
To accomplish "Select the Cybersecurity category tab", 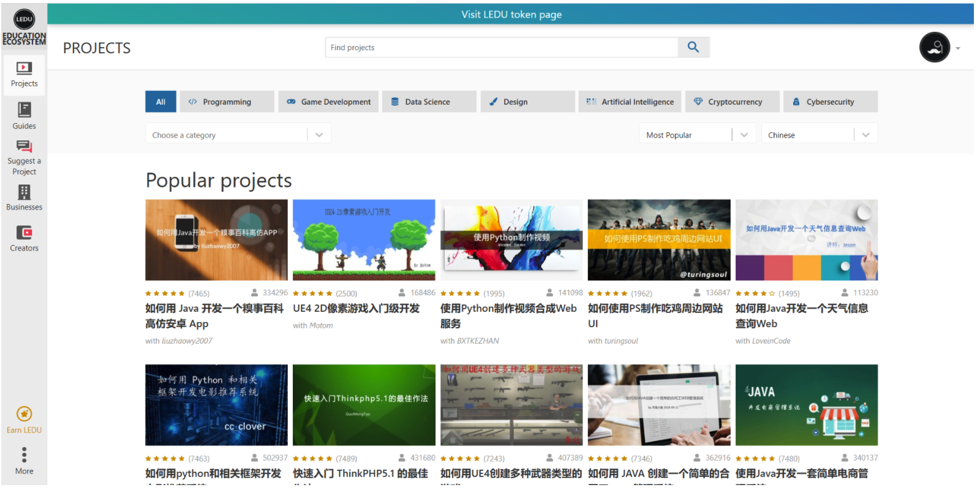I will point(831,102).
